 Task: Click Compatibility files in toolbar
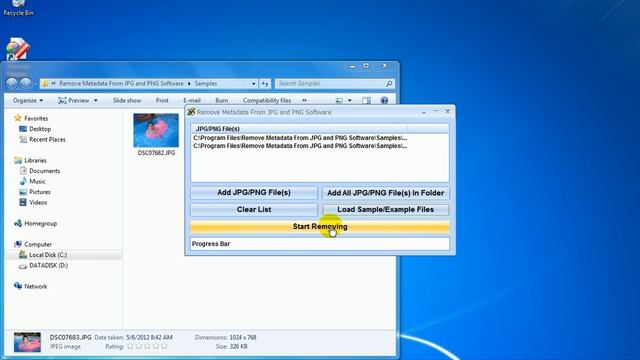pyautogui.click(x=267, y=100)
